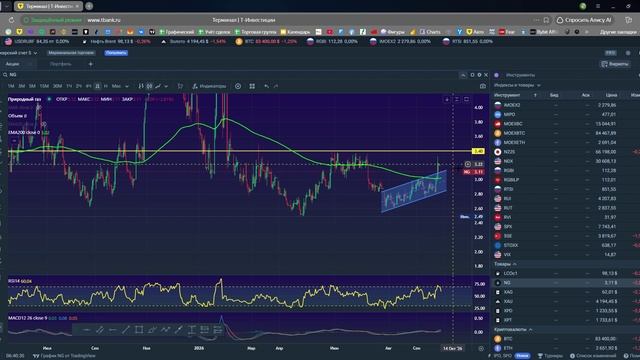Select the IMOEX2 row in instruments list
This screenshot has height=360, width=640.
[566, 105]
